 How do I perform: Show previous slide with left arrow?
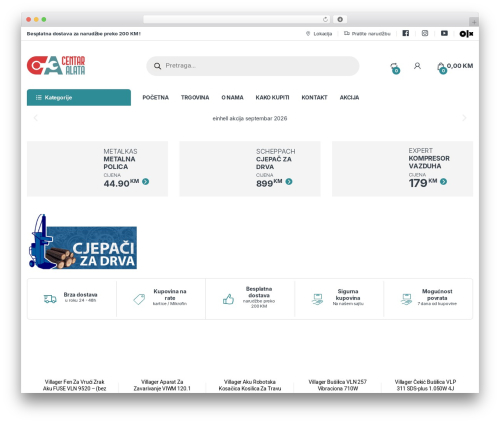36,118
